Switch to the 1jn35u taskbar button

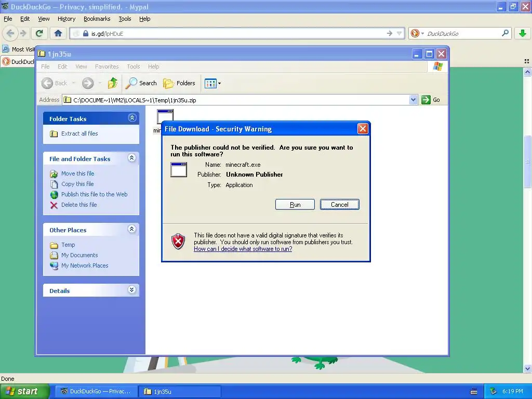(180, 391)
